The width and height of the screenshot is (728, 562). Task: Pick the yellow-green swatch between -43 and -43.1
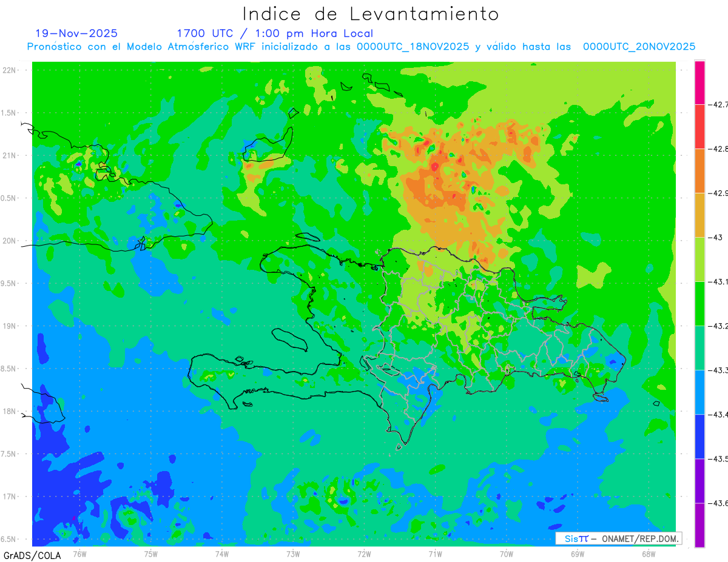(x=699, y=259)
